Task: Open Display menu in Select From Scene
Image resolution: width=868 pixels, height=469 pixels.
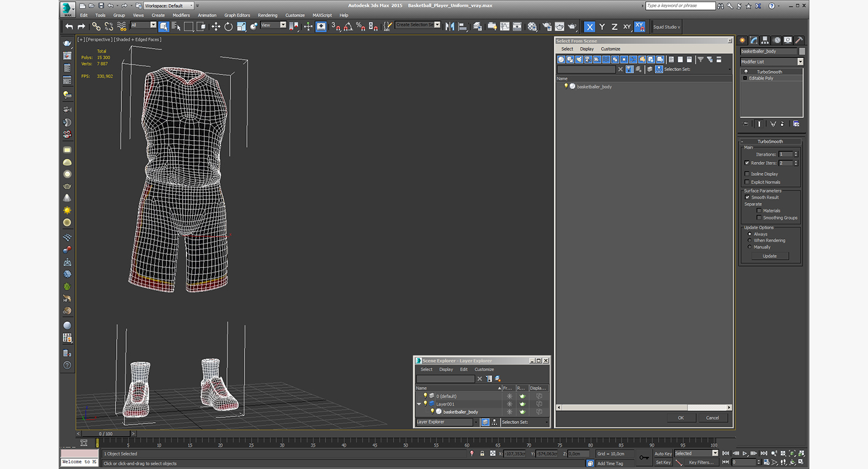Action: 587,49
